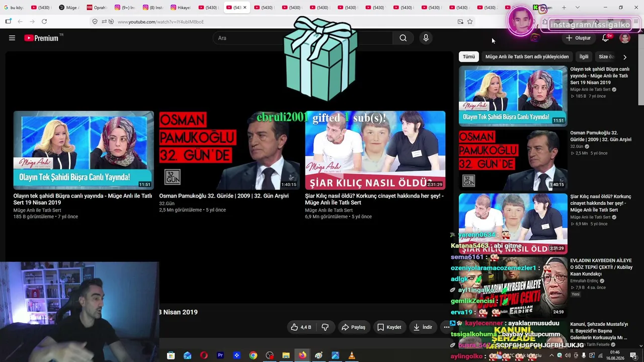Save the video with Kaydet

[389, 327]
